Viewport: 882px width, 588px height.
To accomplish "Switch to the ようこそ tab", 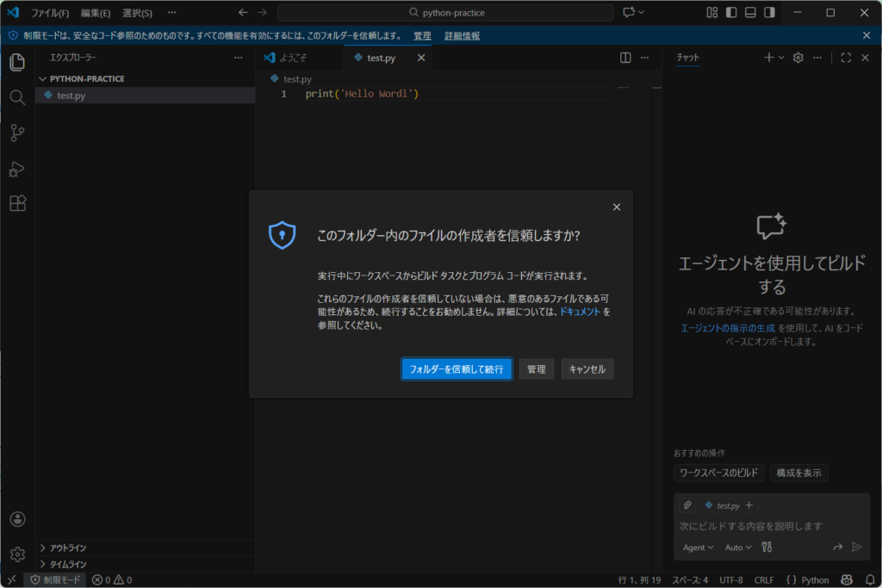I will [x=292, y=58].
